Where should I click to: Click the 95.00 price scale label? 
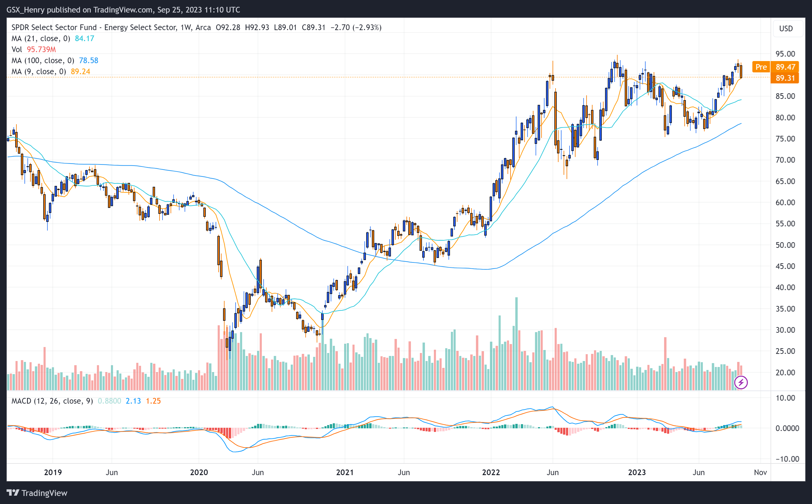coord(785,54)
